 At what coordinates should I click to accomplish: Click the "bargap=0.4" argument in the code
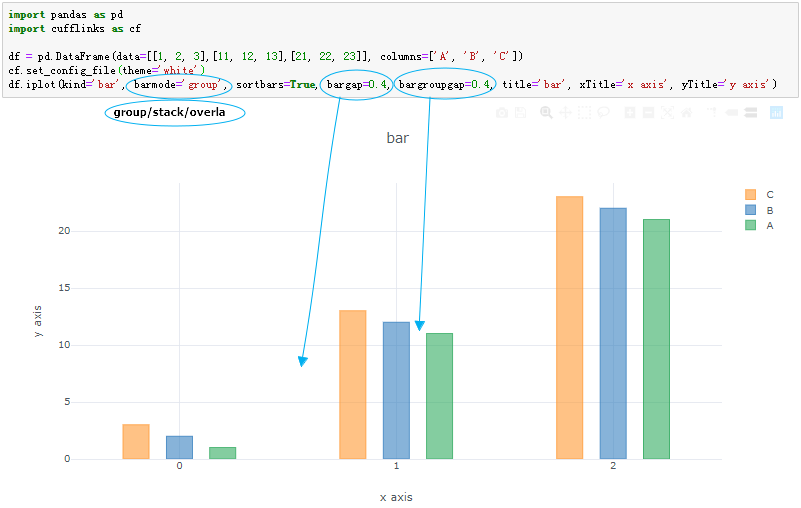tap(357, 84)
